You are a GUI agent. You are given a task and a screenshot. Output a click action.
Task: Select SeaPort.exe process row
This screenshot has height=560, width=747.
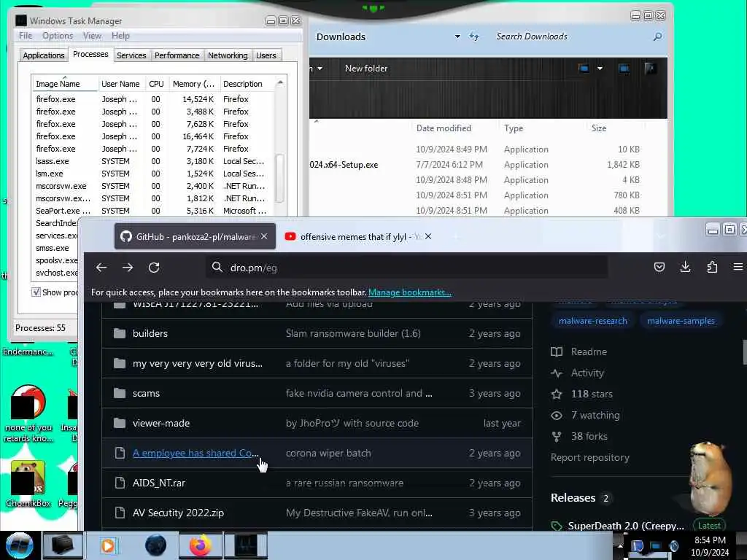coord(152,211)
